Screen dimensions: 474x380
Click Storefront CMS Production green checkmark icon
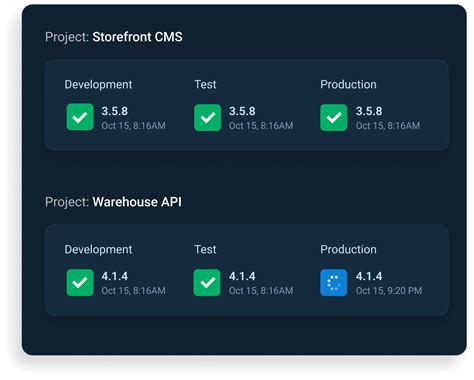[334, 117]
